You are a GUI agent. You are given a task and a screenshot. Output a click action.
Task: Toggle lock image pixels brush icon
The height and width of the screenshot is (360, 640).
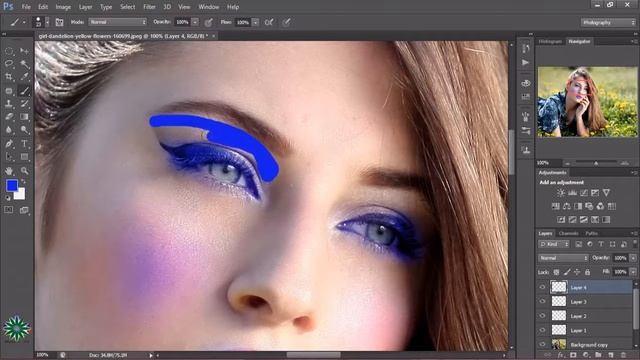(567, 272)
